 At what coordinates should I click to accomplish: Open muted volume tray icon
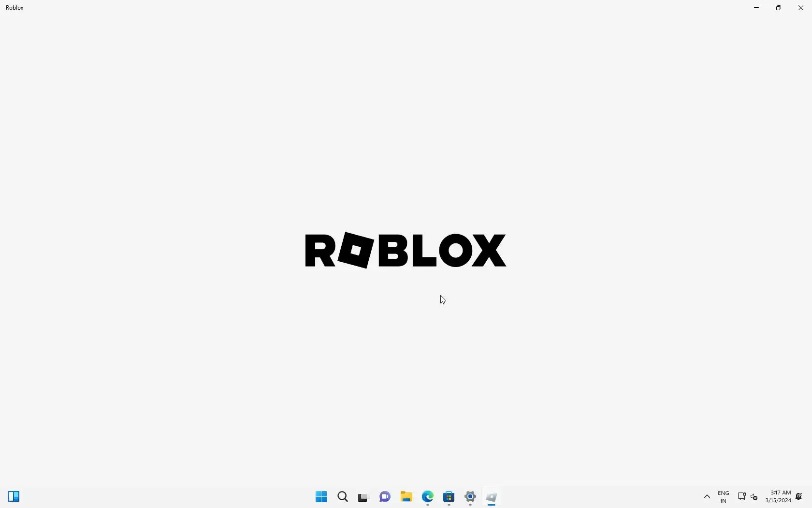[754, 497]
